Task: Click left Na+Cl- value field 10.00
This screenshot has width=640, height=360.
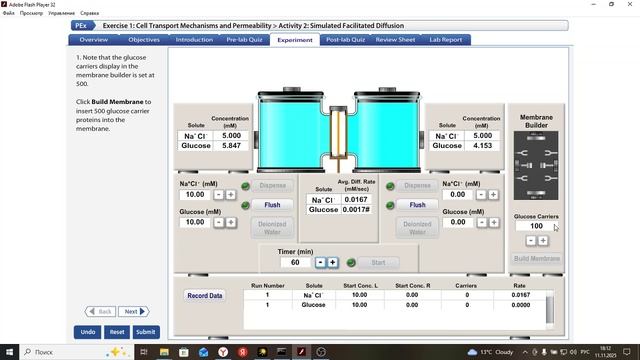Action: 195,195
